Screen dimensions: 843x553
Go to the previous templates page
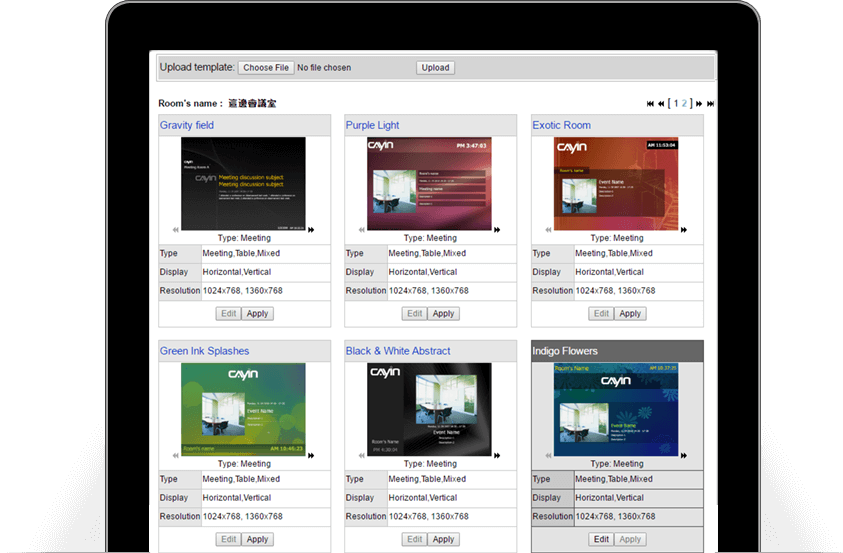661,103
